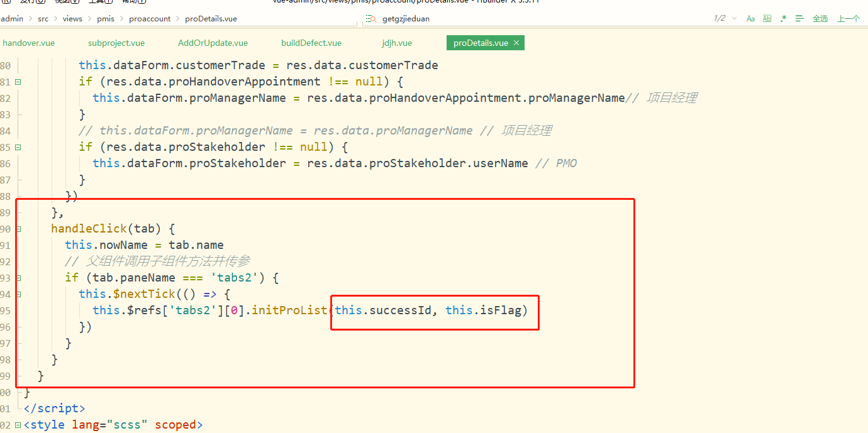Screen dimensions: 868x433
Task: Click userName in the proStakeholder assignment
Action: tap(500, 163)
